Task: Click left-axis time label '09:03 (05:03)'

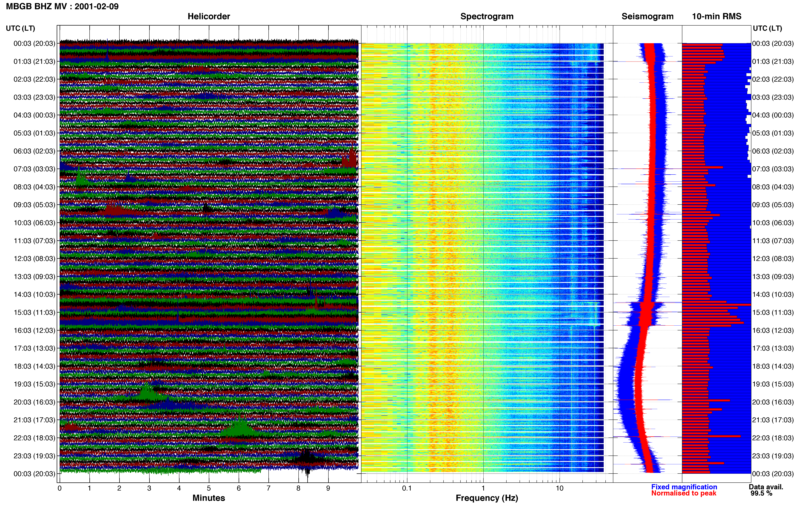Action: pyautogui.click(x=34, y=205)
